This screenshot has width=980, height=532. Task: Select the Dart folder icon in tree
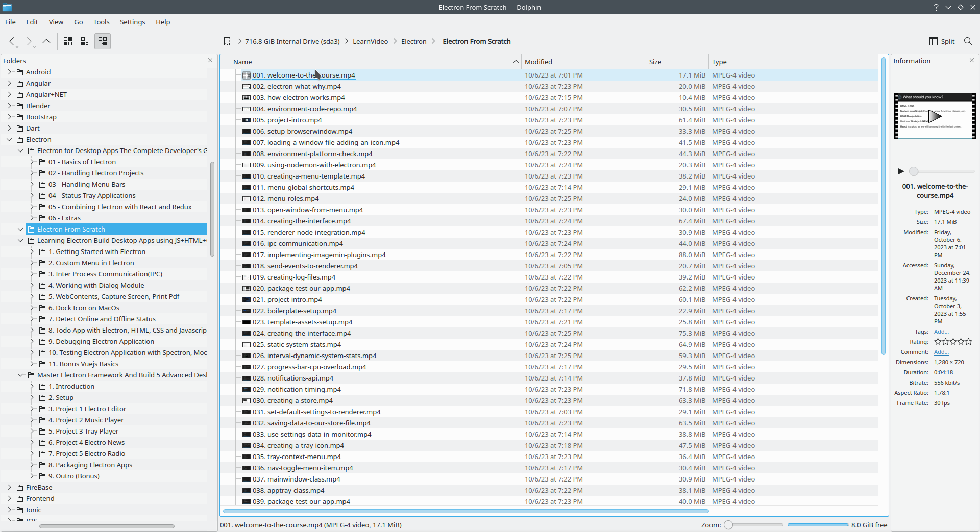click(x=20, y=129)
